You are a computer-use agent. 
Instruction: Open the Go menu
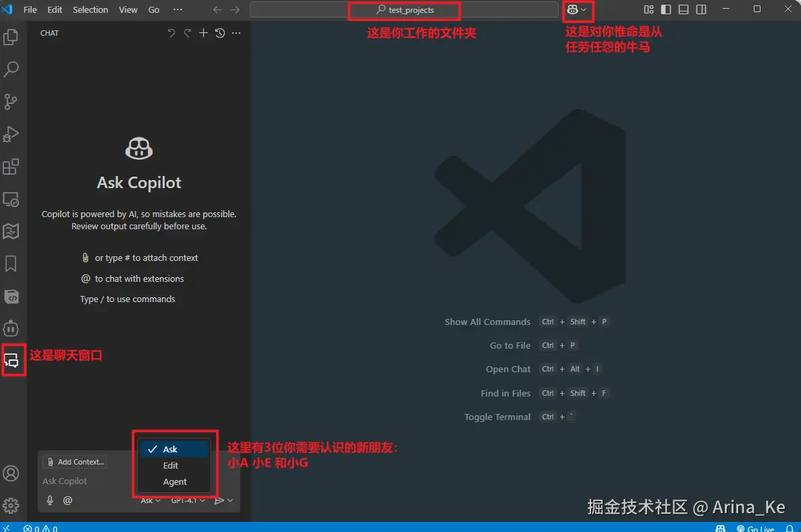pos(154,9)
